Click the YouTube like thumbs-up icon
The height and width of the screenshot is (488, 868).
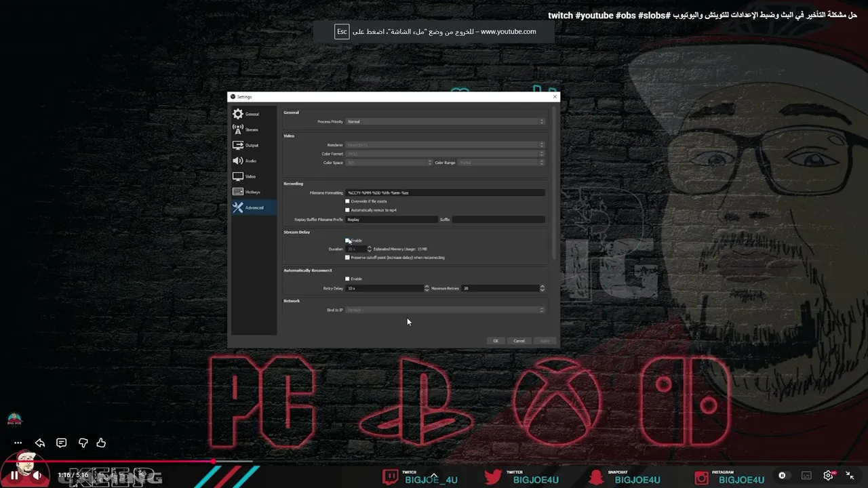click(101, 443)
